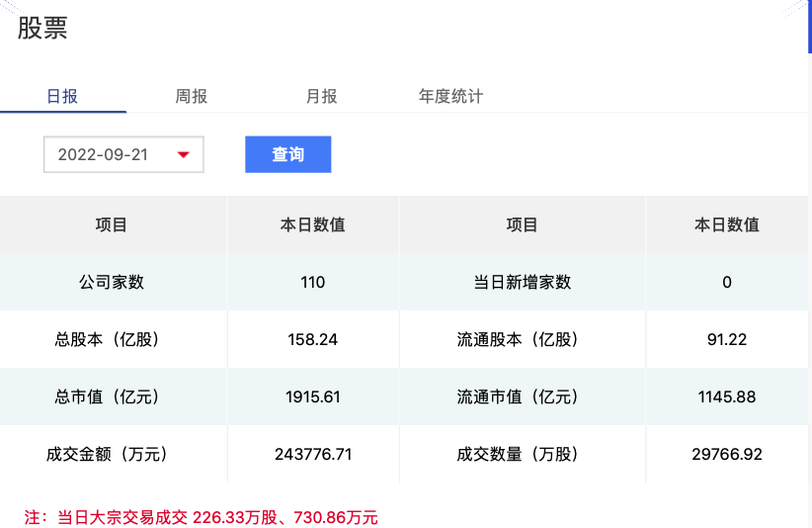Image resolution: width=812 pixels, height=528 pixels.
Task: Click the rightmost 本日数值 column header
Action: click(727, 224)
